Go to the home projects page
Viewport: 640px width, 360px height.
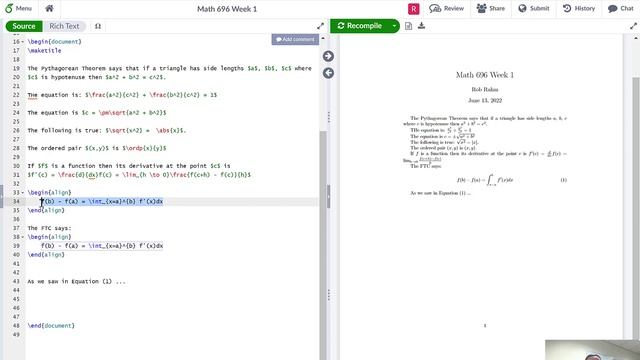tap(49, 9)
